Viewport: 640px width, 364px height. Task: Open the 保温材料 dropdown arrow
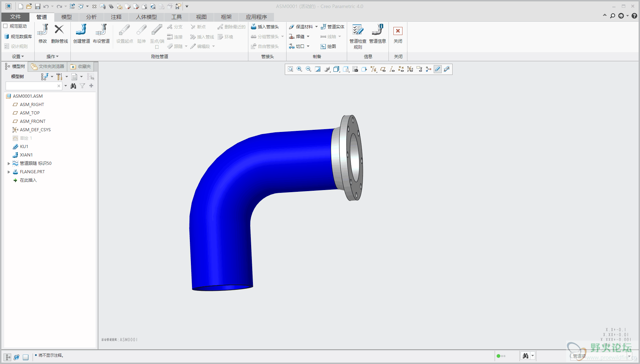coord(316,27)
